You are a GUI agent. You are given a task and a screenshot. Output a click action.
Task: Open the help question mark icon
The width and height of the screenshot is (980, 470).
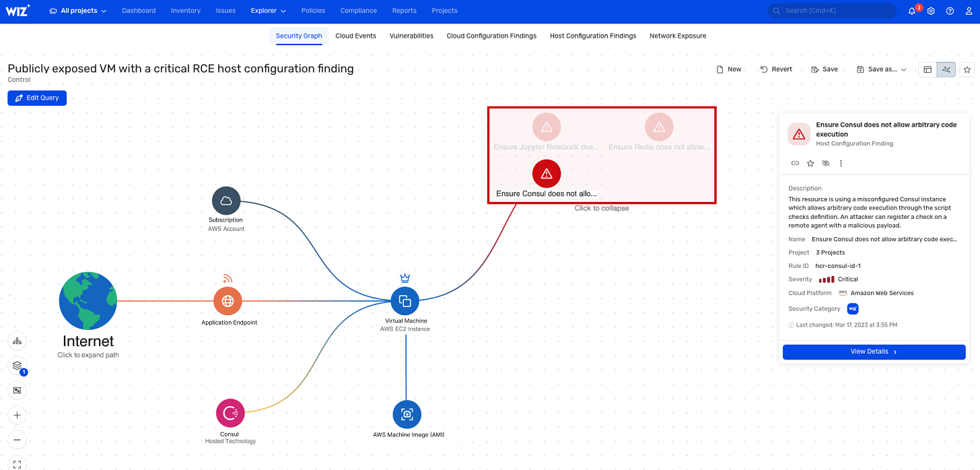950,11
